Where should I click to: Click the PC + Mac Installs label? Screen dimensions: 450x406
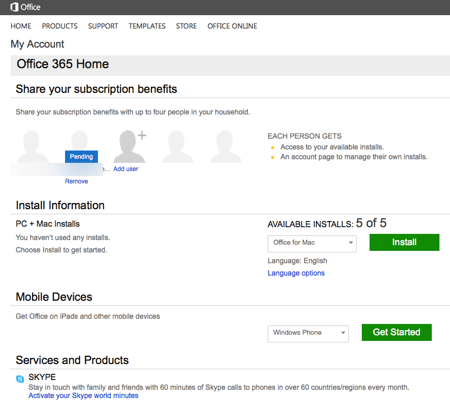coord(48,224)
